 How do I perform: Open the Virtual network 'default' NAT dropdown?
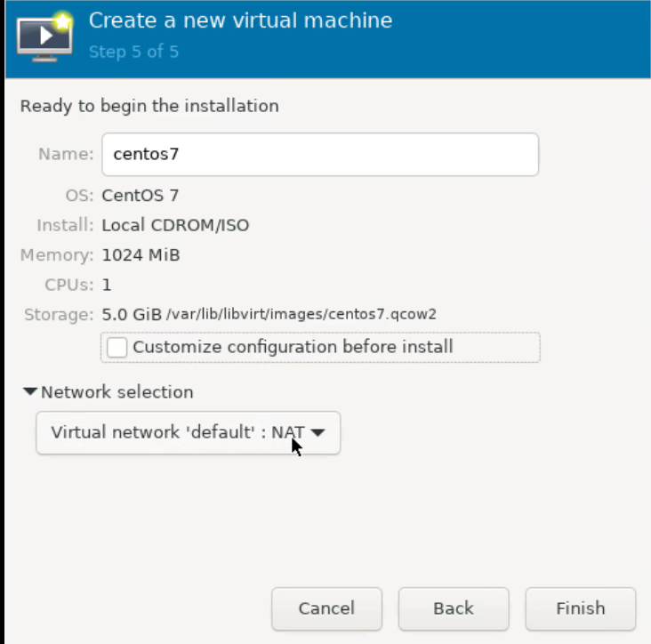178,433
